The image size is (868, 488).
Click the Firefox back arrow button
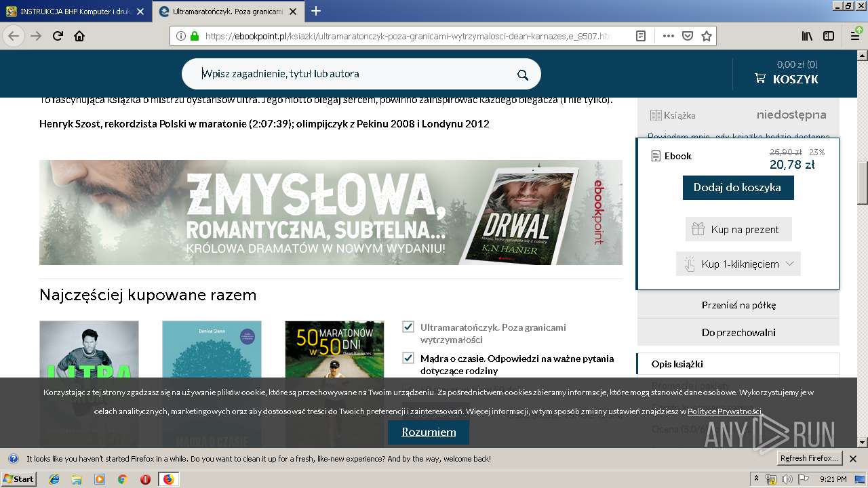point(14,36)
